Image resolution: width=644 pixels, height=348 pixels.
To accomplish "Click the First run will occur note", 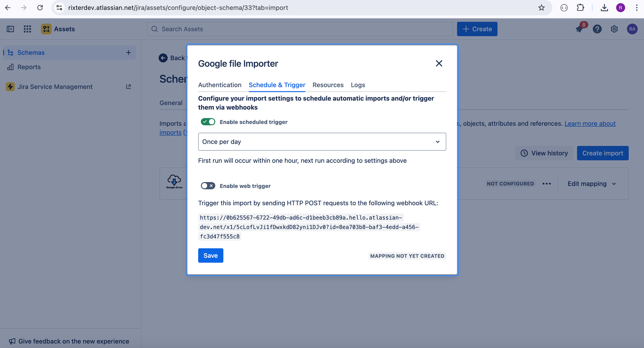I will click(302, 160).
